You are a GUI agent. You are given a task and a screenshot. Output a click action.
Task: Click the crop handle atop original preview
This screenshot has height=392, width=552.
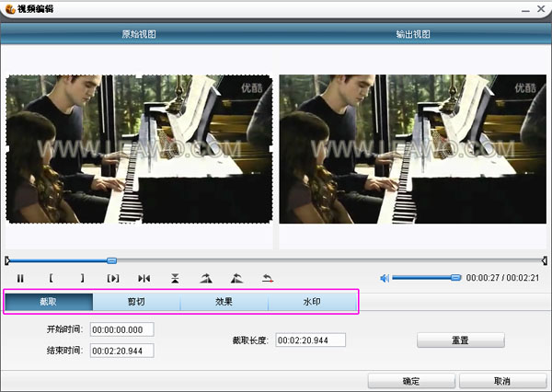[139, 75]
